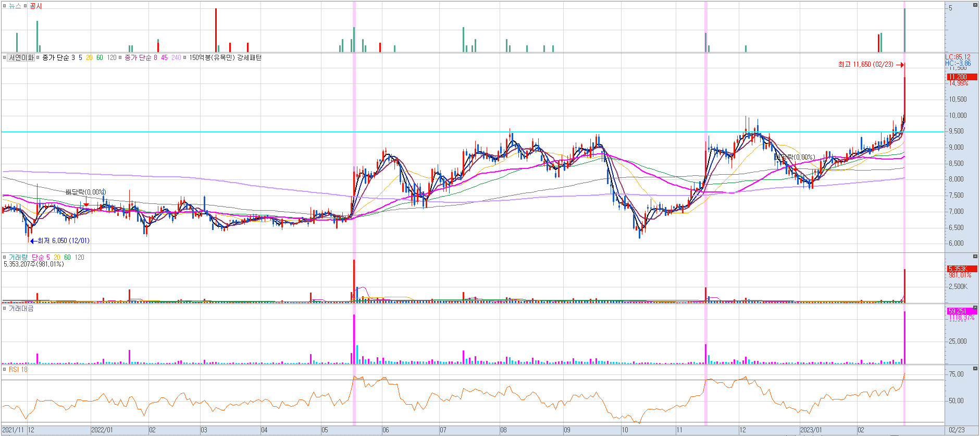
Task: Click the magenta 59,251 trading value tag
Action: [x=962, y=311]
